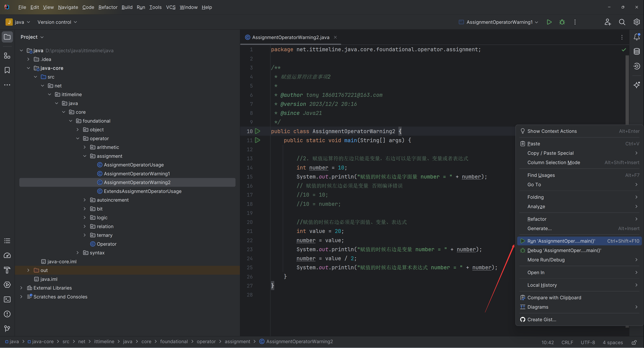The image size is (644, 348).
Task: Open the Git tool window icon
Action: coord(7,329)
